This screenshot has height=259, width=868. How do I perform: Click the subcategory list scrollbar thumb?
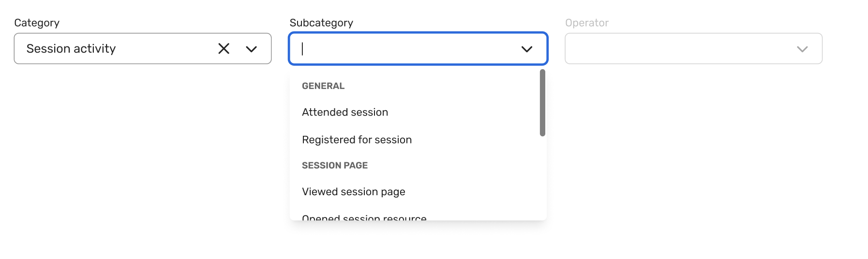(x=542, y=102)
